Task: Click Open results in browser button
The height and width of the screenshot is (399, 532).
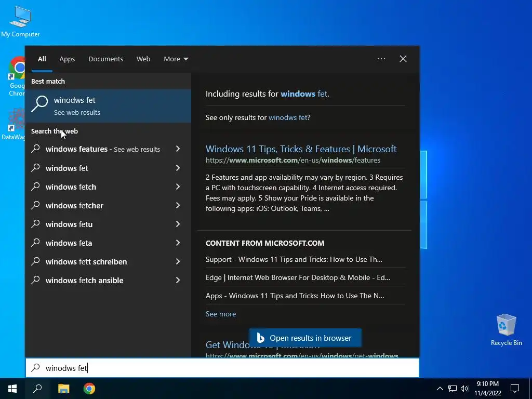Action: tap(305, 338)
